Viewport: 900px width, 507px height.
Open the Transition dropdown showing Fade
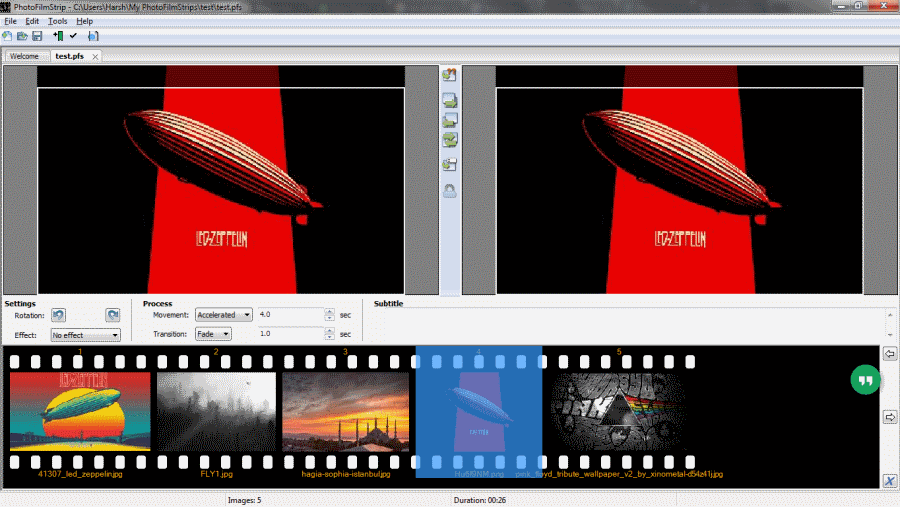(213, 334)
